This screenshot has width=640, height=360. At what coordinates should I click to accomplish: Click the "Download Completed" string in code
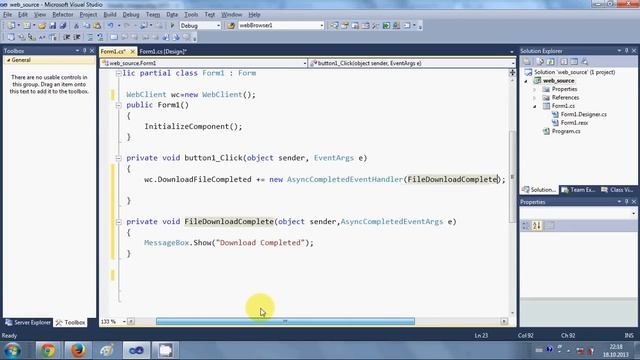point(260,243)
